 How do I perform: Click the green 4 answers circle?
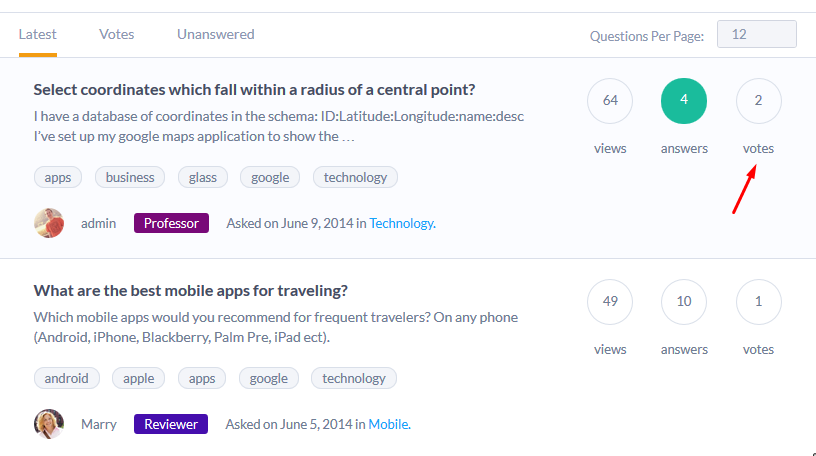tap(684, 100)
